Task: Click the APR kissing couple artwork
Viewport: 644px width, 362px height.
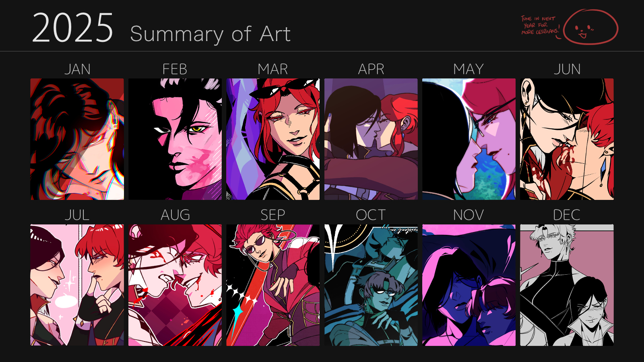Action: tap(371, 139)
